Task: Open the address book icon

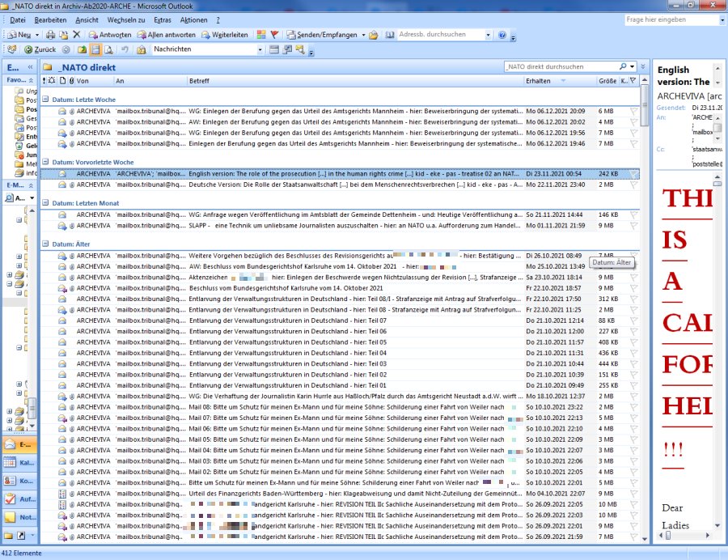Action: coord(390,35)
